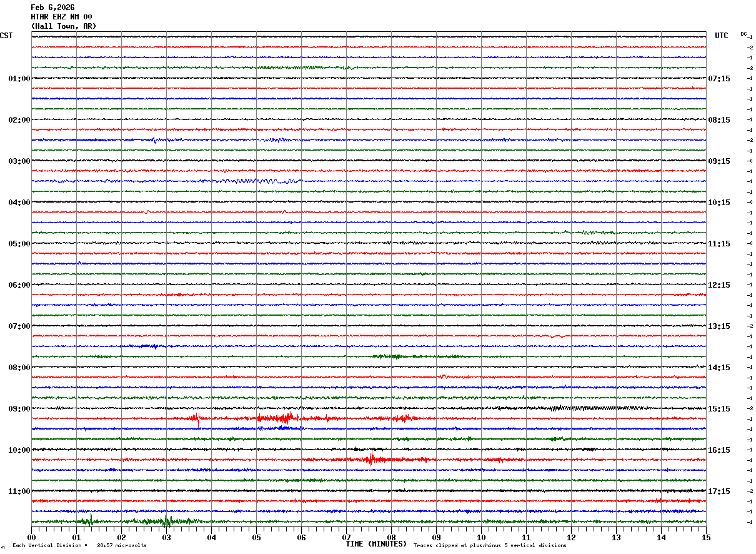Click the red spike on the trace after 10:00 CST
This screenshot has height=554, width=756.
tap(371, 460)
